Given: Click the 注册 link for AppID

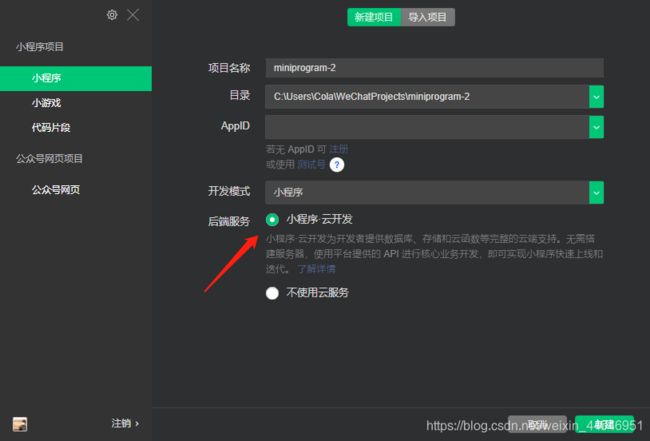Looking at the screenshot, I should [339, 149].
